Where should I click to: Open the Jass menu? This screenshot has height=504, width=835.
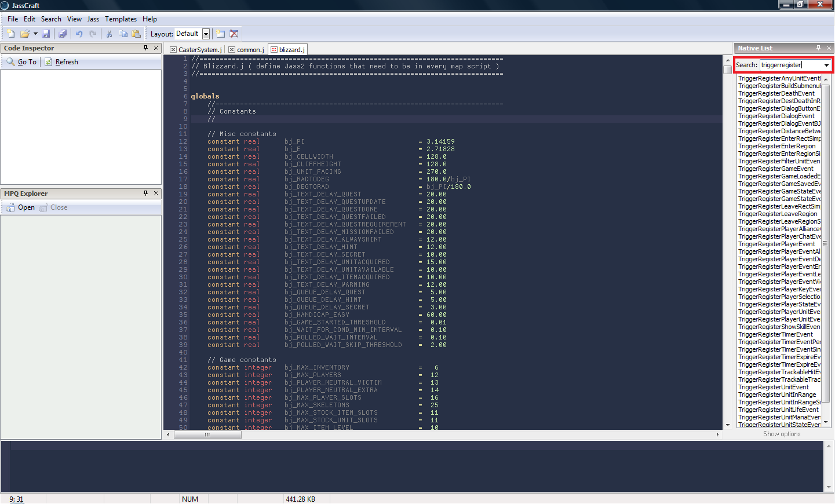pyautogui.click(x=93, y=19)
